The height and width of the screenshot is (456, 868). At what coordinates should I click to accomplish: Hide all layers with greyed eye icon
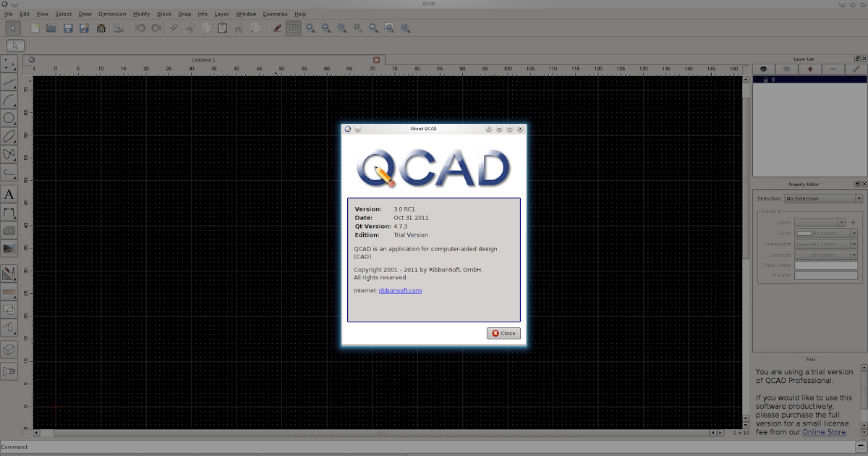(786, 69)
